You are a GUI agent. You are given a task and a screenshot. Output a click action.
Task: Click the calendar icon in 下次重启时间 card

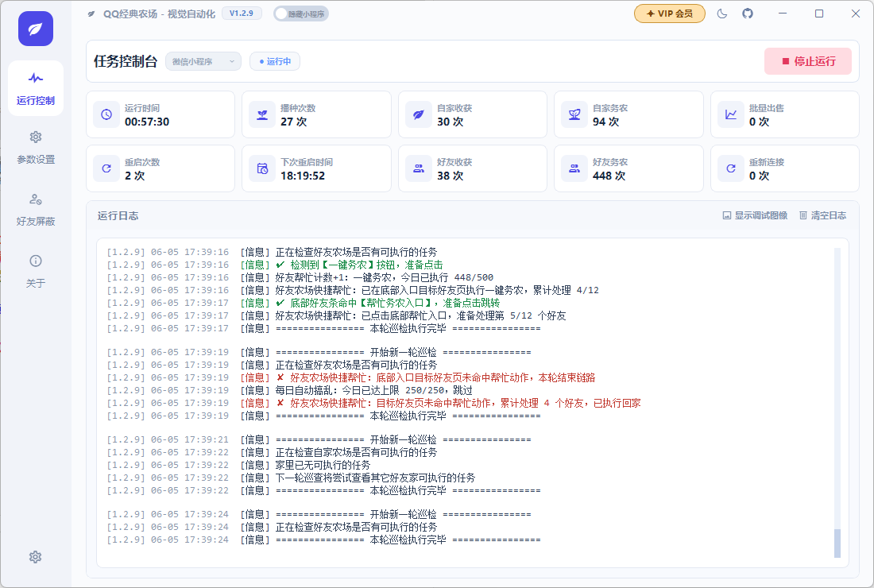click(262, 168)
